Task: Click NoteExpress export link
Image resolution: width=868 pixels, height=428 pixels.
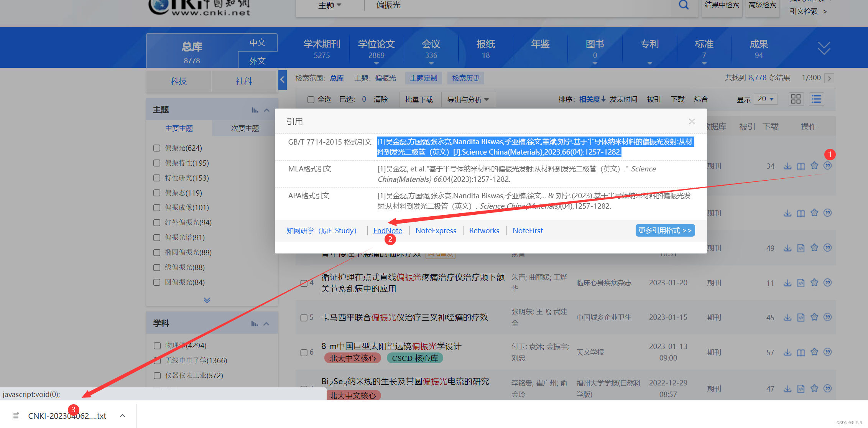Action: pos(436,230)
